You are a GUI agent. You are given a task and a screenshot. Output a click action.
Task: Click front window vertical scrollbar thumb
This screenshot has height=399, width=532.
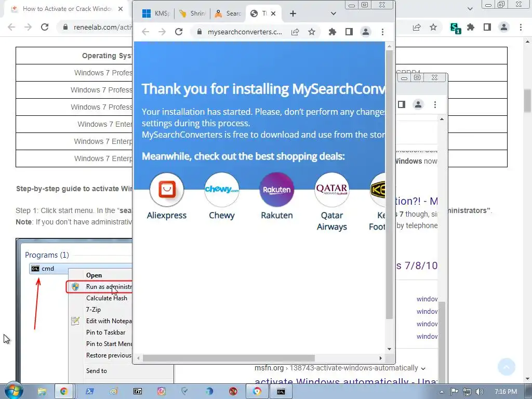point(389,185)
